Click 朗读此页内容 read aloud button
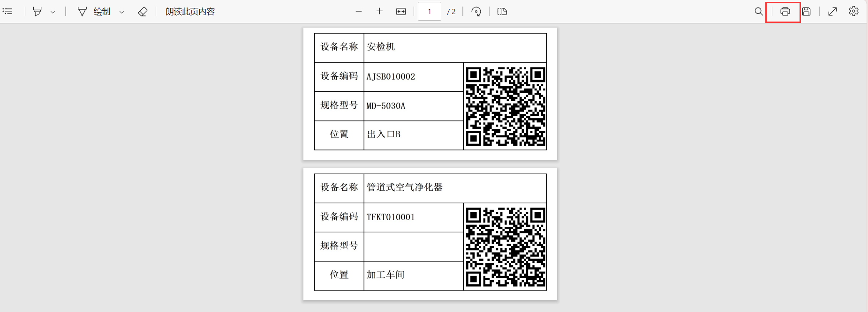The width and height of the screenshot is (868, 312). 190,12
